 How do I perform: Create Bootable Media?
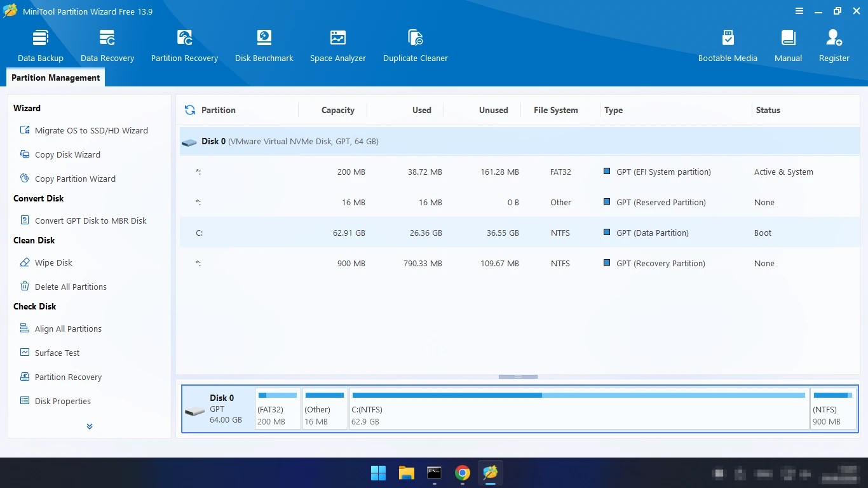click(x=728, y=46)
